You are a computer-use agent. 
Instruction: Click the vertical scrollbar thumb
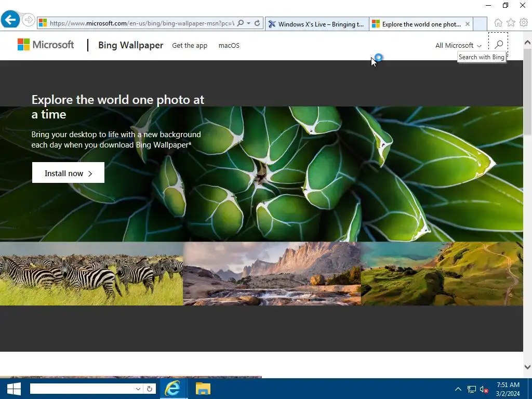527,92
